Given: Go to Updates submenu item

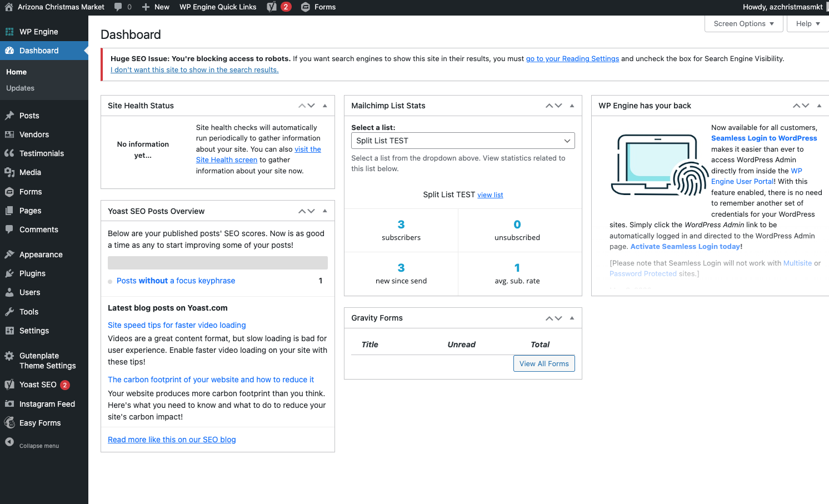Looking at the screenshot, I should tap(20, 88).
